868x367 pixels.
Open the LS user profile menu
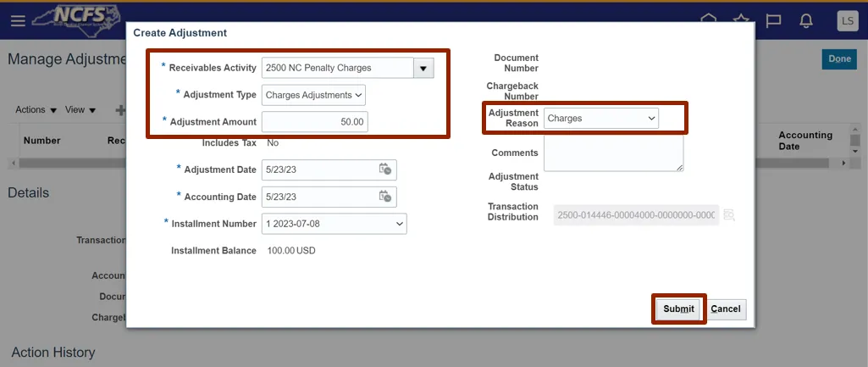pos(848,21)
